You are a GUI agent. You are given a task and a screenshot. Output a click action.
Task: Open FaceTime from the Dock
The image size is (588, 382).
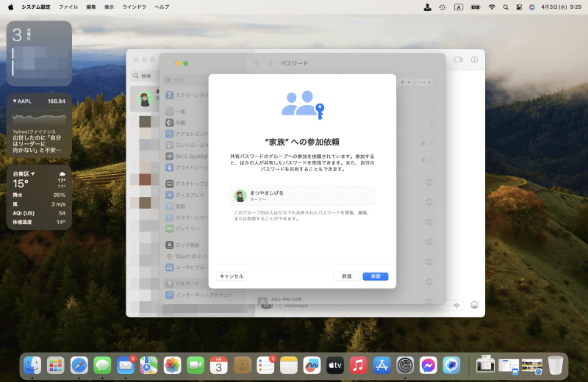(196, 365)
